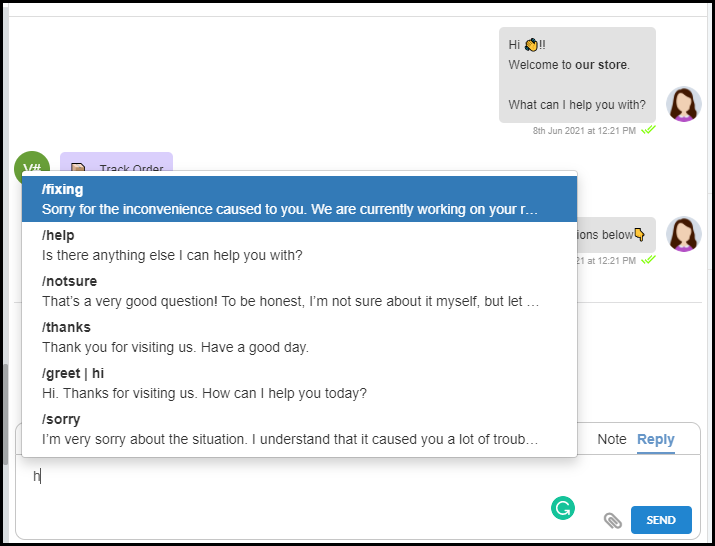Choose the /help quick reply
The width and height of the screenshot is (715, 546).
[x=300, y=245]
